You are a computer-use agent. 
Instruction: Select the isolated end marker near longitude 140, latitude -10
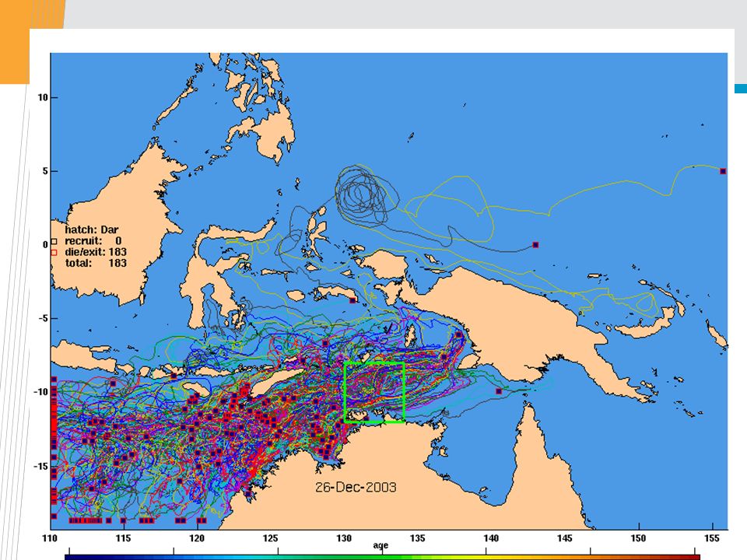point(499,391)
